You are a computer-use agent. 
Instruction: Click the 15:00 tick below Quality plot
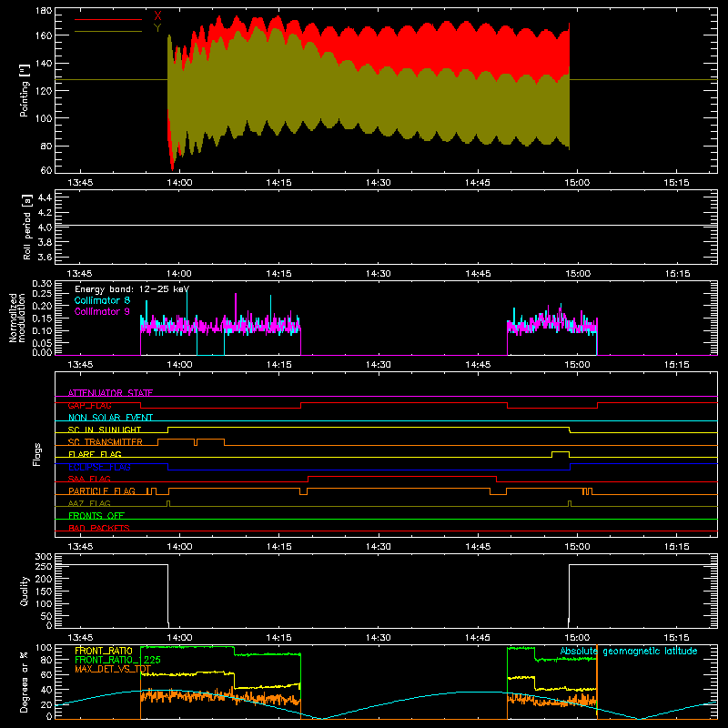tap(577, 638)
